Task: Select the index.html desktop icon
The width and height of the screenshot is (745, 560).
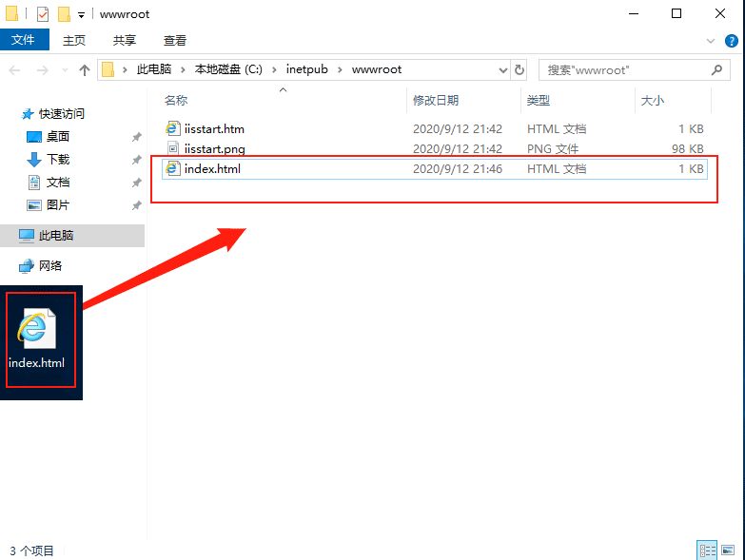Action: 36,339
